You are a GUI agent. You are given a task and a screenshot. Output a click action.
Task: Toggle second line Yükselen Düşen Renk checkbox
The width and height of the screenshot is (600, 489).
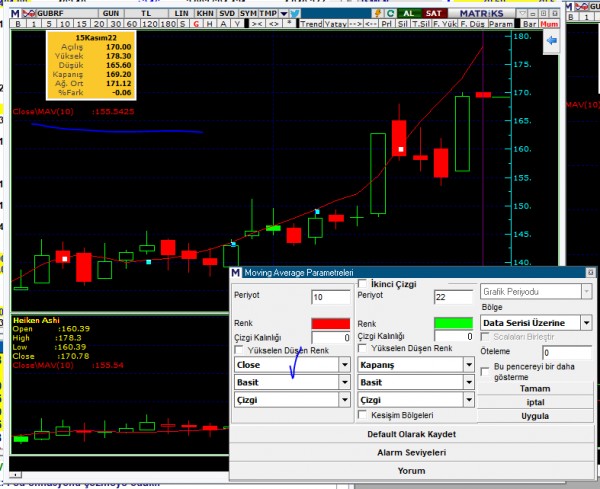pyautogui.click(x=362, y=348)
